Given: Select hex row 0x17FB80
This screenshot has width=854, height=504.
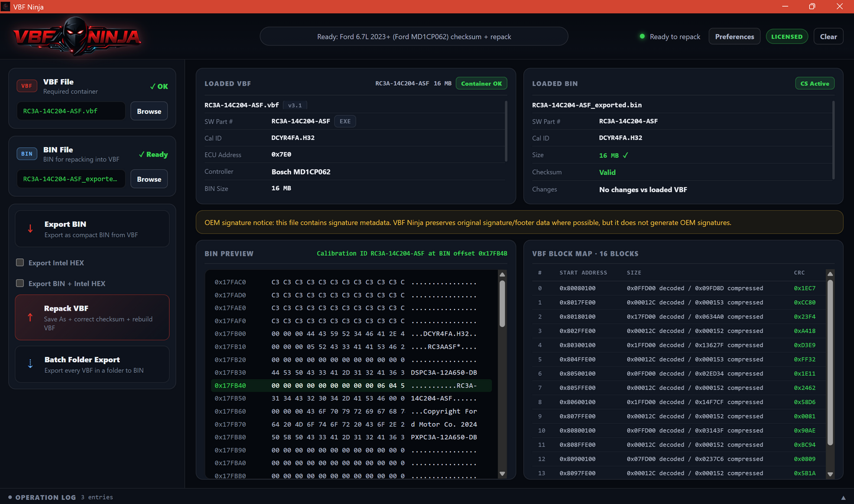Looking at the screenshot, I should click(x=351, y=437).
